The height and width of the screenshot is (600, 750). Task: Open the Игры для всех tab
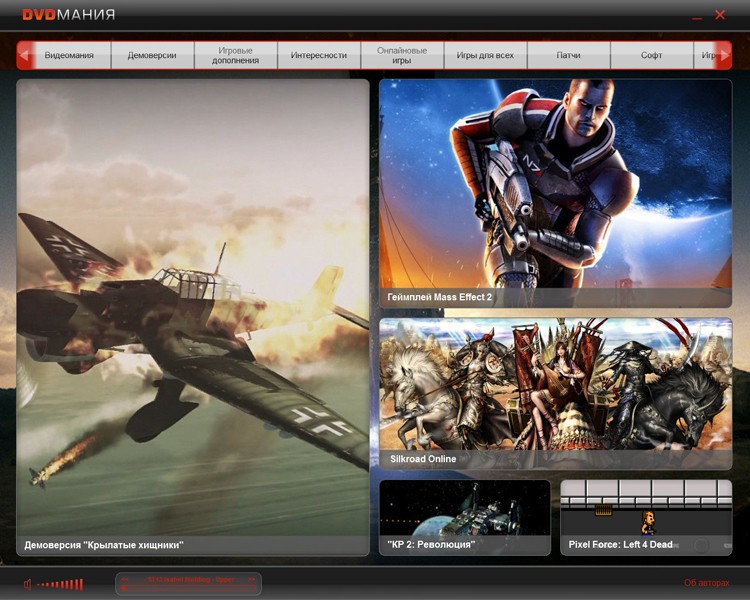[x=485, y=55]
